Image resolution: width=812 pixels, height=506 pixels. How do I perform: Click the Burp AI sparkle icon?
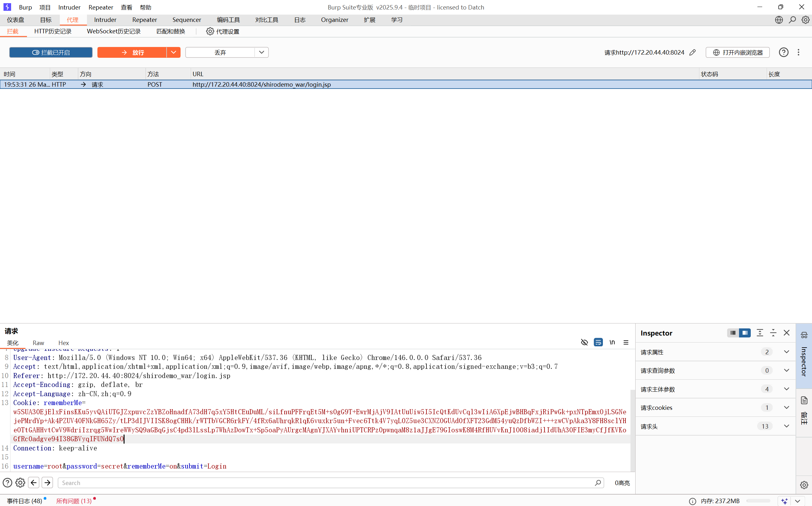(784, 501)
